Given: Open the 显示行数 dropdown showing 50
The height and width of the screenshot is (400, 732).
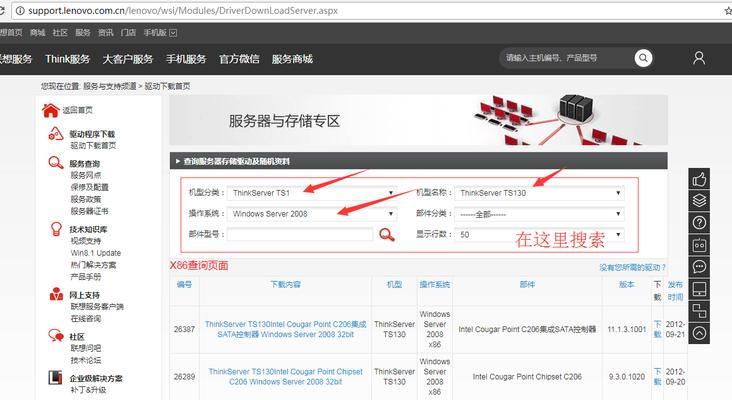Looking at the screenshot, I should tap(539, 234).
